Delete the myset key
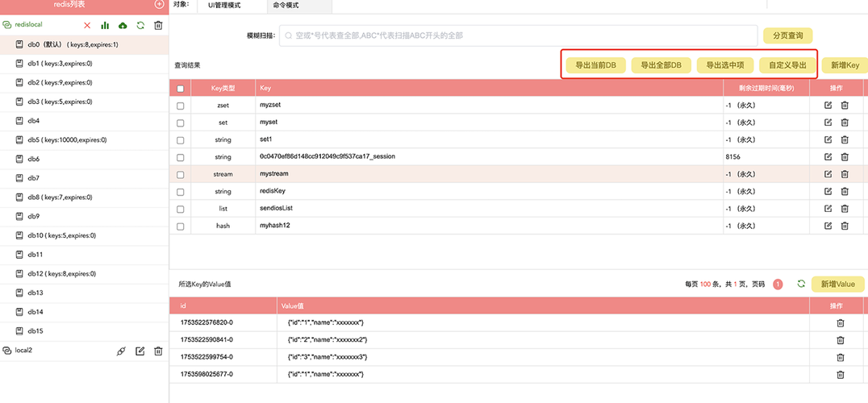 click(845, 123)
